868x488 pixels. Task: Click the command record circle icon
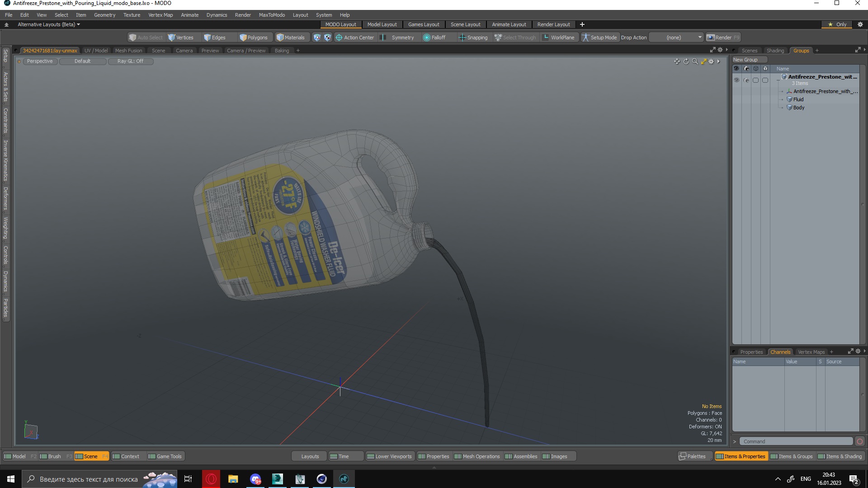[x=860, y=441]
